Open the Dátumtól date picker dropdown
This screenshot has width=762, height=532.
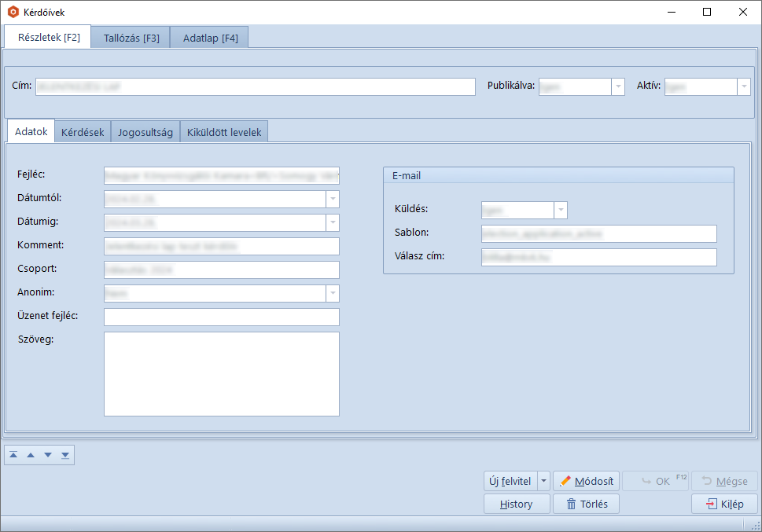tap(333, 199)
